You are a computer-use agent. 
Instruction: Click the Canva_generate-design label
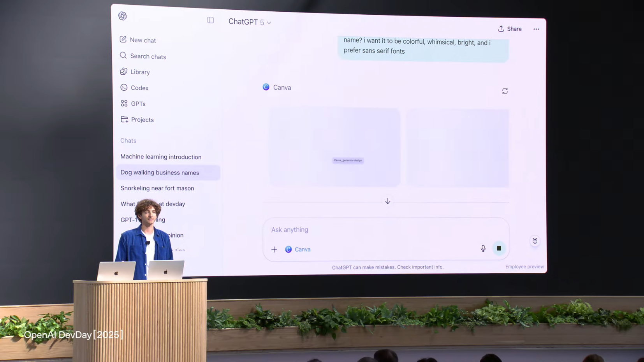pyautogui.click(x=348, y=160)
